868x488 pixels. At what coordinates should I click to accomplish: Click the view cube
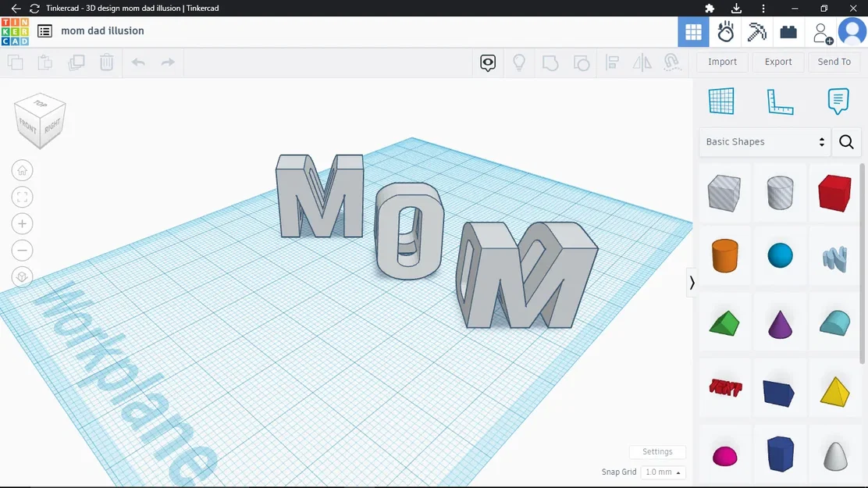[40, 120]
